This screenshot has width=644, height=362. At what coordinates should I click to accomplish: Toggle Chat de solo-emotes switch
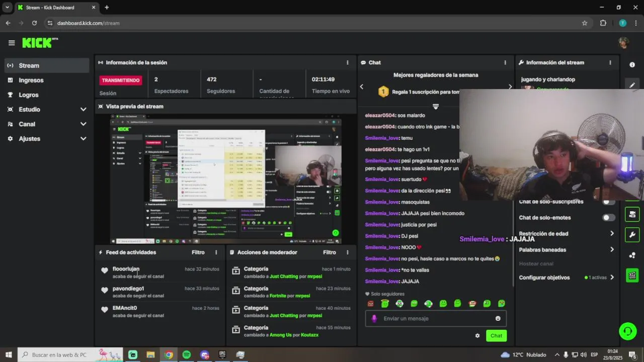(x=609, y=218)
